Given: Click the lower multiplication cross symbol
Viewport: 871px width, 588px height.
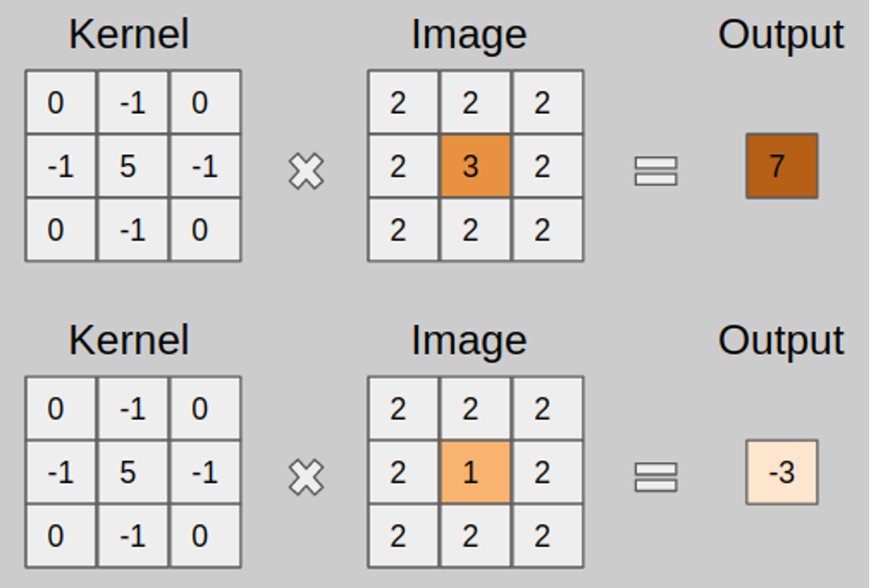Looking at the screenshot, I should pyautogui.click(x=306, y=477).
